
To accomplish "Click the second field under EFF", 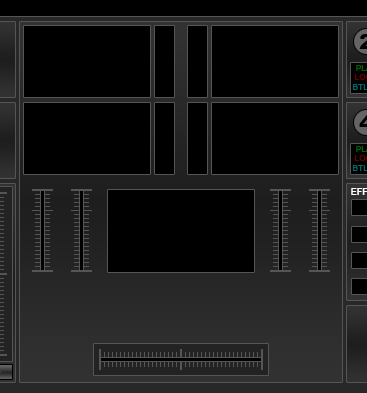I will click(x=359, y=234).
